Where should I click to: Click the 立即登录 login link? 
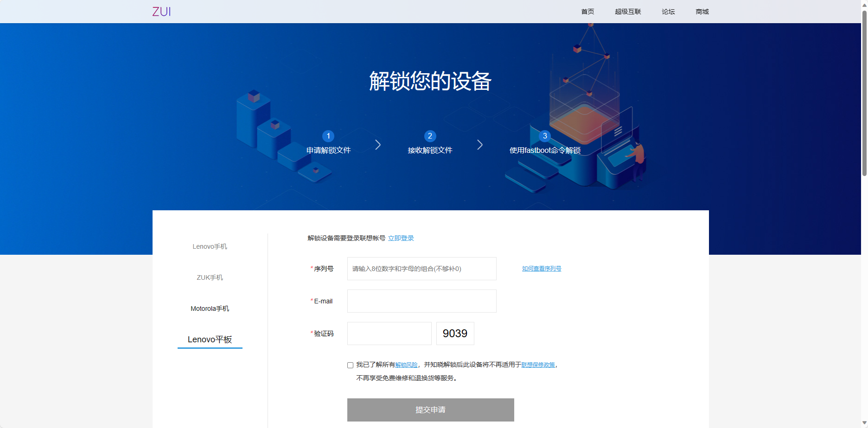[x=401, y=238]
